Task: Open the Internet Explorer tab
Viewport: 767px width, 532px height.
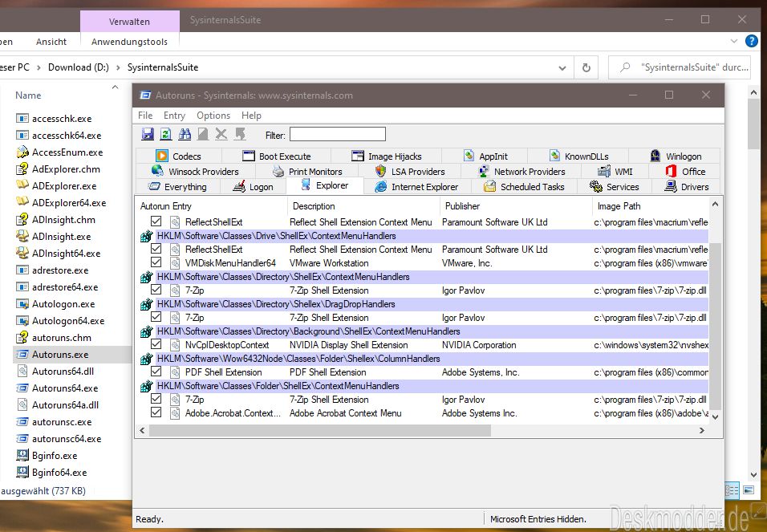Action: (x=416, y=186)
